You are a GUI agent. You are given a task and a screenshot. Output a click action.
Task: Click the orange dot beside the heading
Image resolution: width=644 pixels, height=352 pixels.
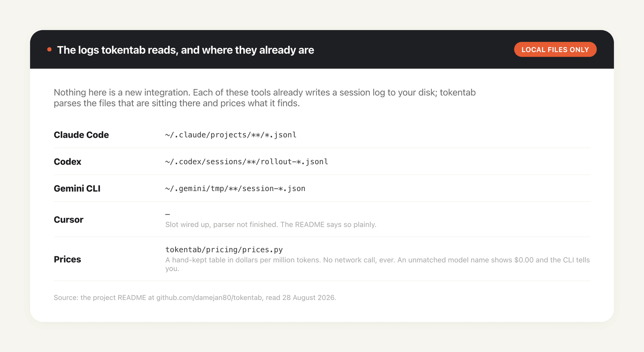[49, 49]
